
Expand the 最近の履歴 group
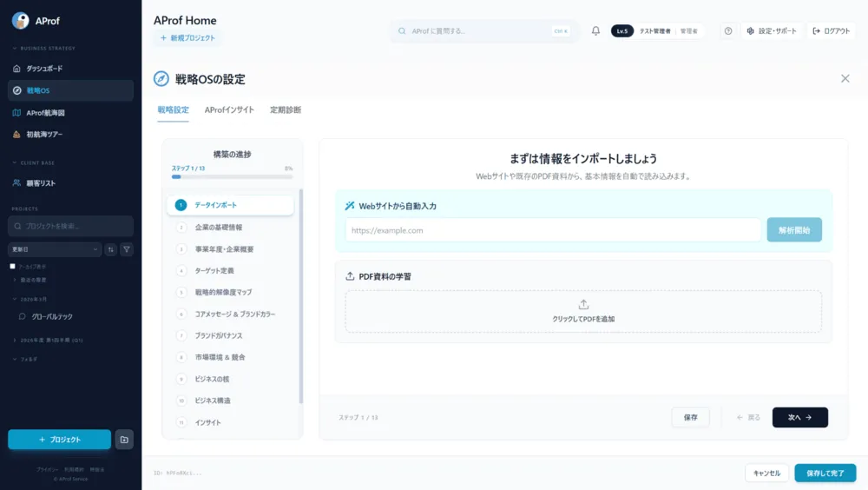(30, 280)
